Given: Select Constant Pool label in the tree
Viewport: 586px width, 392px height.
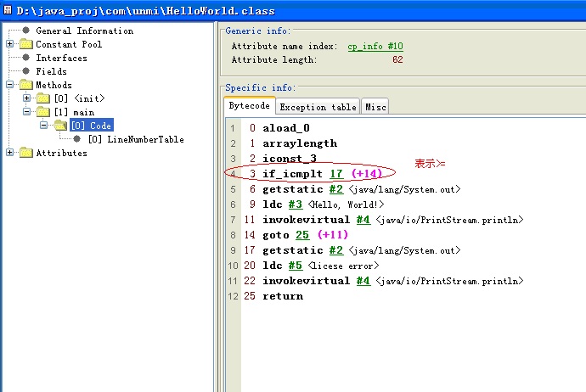Looking at the screenshot, I should tap(69, 44).
